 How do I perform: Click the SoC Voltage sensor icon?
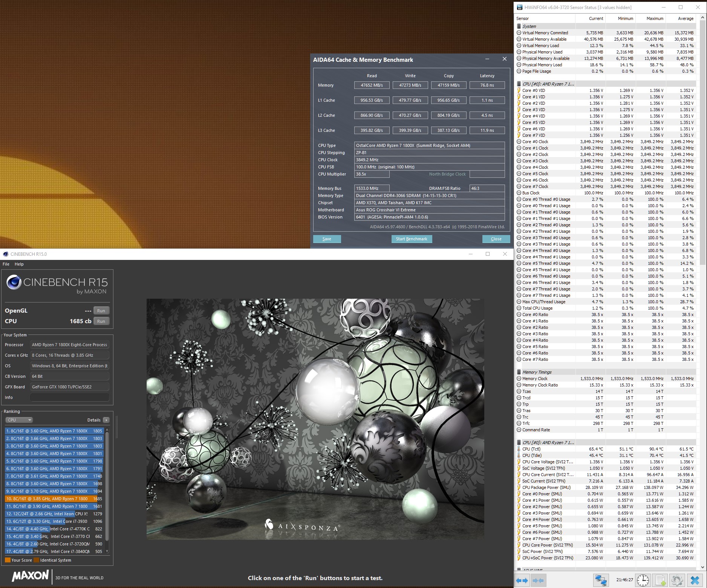click(519, 468)
